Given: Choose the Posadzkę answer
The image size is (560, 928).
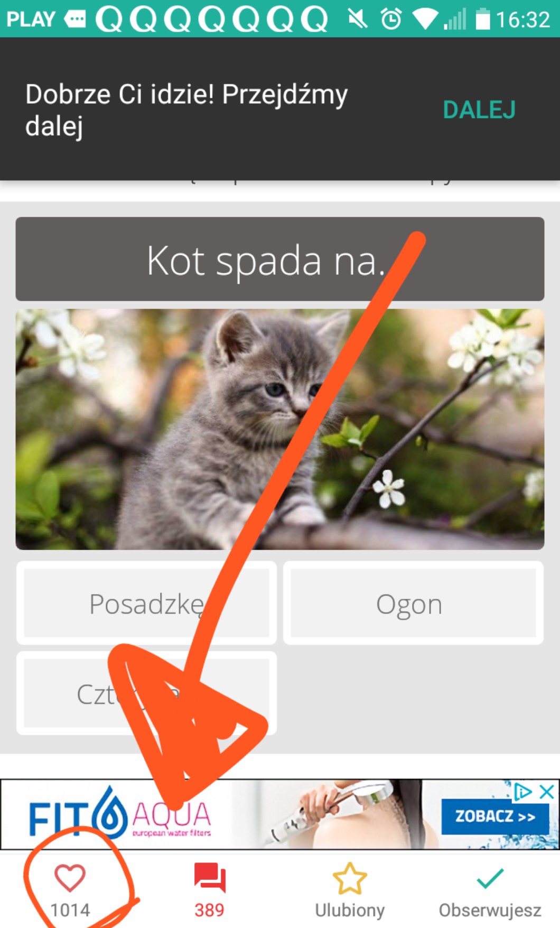Looking at the screenshot, I should coord(146,603).
